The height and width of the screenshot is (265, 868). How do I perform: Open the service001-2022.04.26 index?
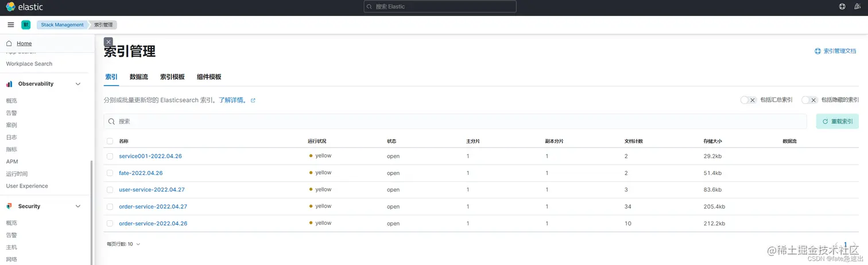[150, 156]
